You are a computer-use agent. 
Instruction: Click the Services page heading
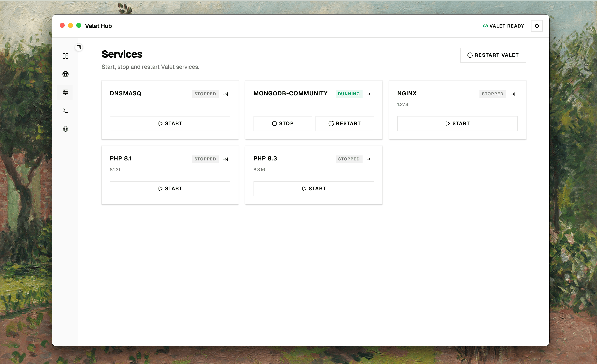pyautogui.click(x=122, y=54)
